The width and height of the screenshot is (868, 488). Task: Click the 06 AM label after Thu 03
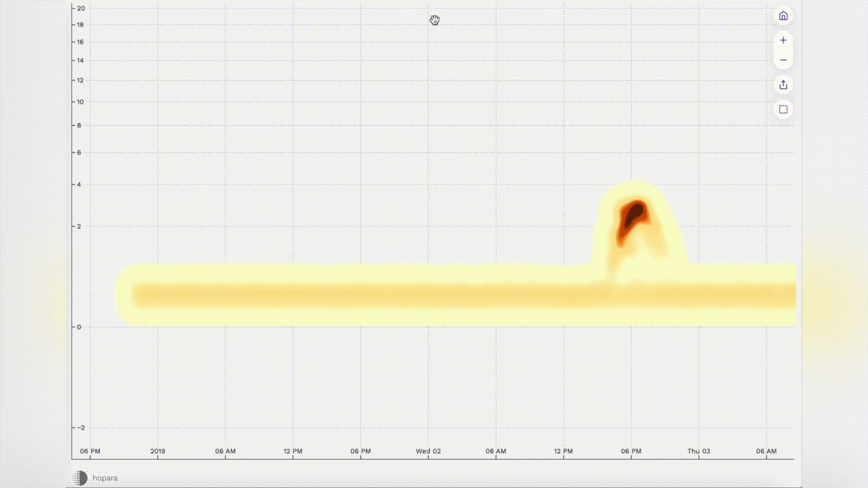click(x=766, y=451)
